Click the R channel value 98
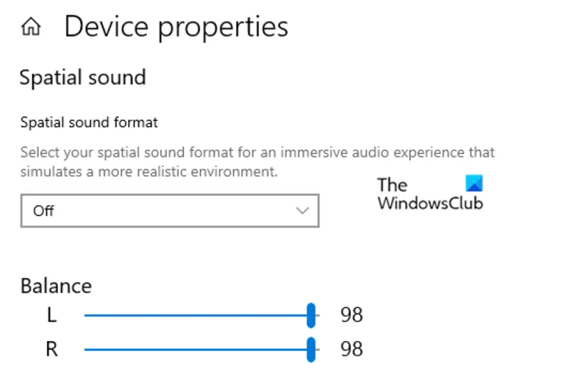The height and width of the screenshot is (385, 588). 351,349
